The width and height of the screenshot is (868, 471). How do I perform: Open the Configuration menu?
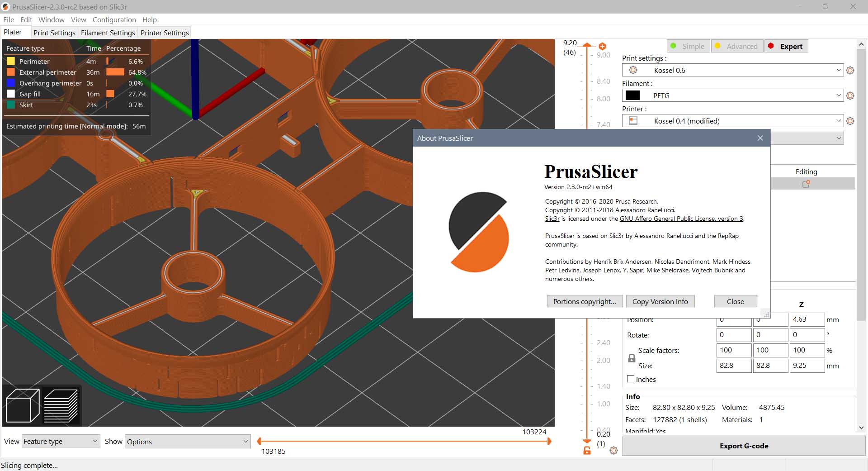[114, 20]
